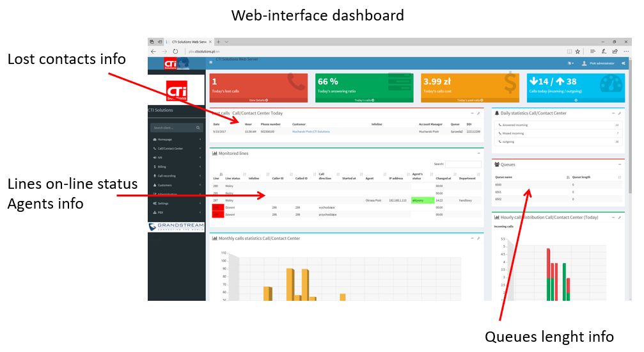The image size is (644, 352).
Task: Collapse the Hourly call distribution panel
Action: [x=613, y=217]
